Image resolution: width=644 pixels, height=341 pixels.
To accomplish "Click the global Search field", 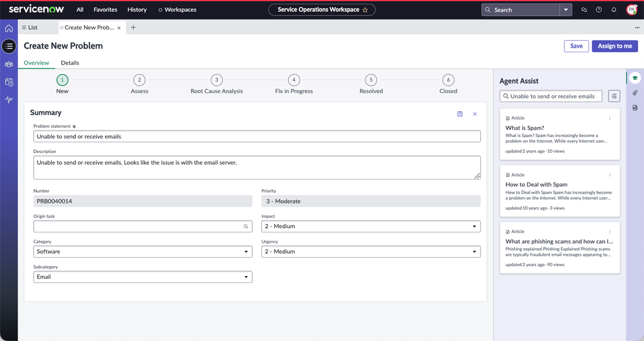I will point(521,10).
